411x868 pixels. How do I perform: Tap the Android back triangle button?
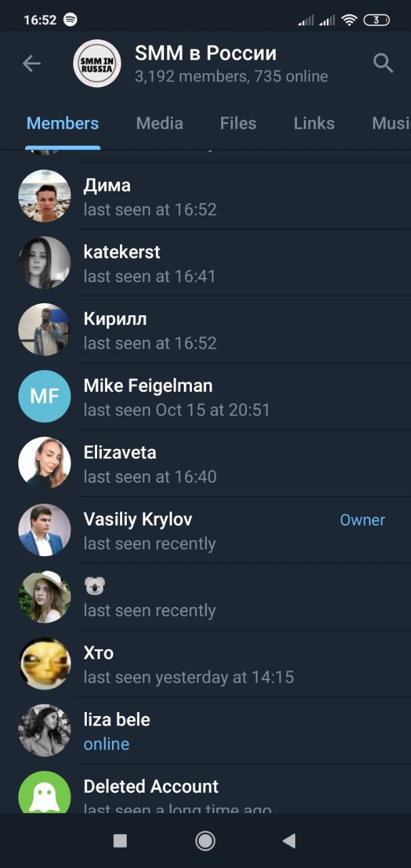[289, 841]
